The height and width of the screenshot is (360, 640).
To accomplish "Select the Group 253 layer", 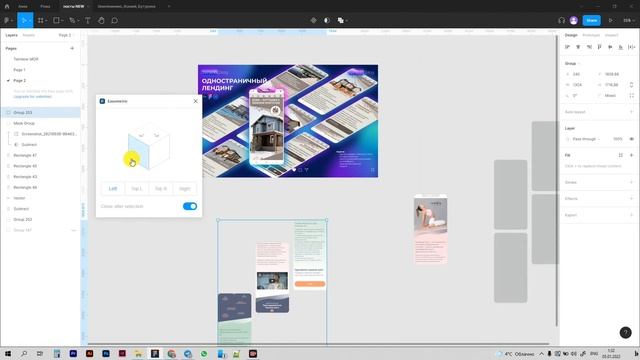I will pyautogui.click(x=40, y=112).
